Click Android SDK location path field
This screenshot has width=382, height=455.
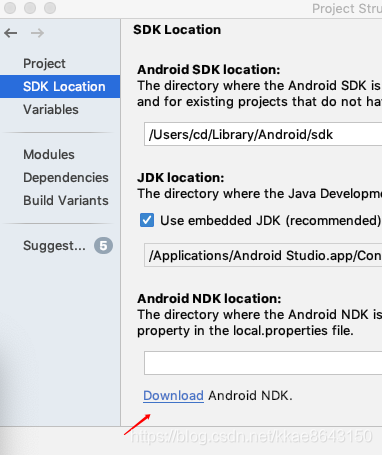(x=263, y=134)
